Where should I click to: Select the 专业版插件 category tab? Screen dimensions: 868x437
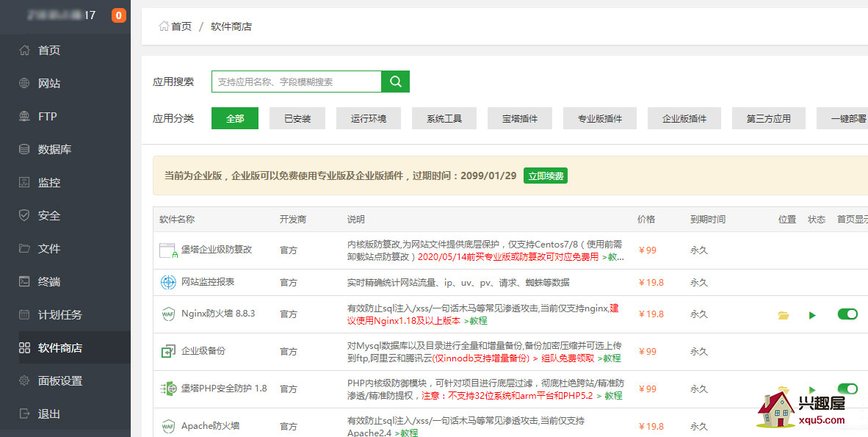(600, 118)
